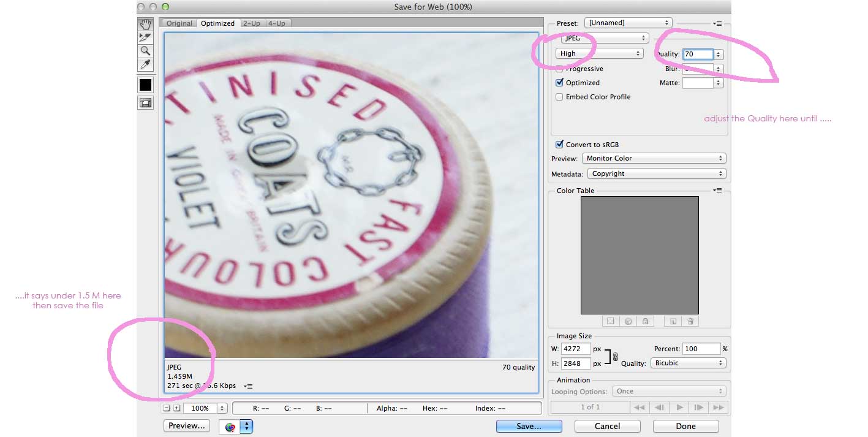The image size is (868, 437).
Task: Select the Slice Select tool
Action: pos(145,37)
